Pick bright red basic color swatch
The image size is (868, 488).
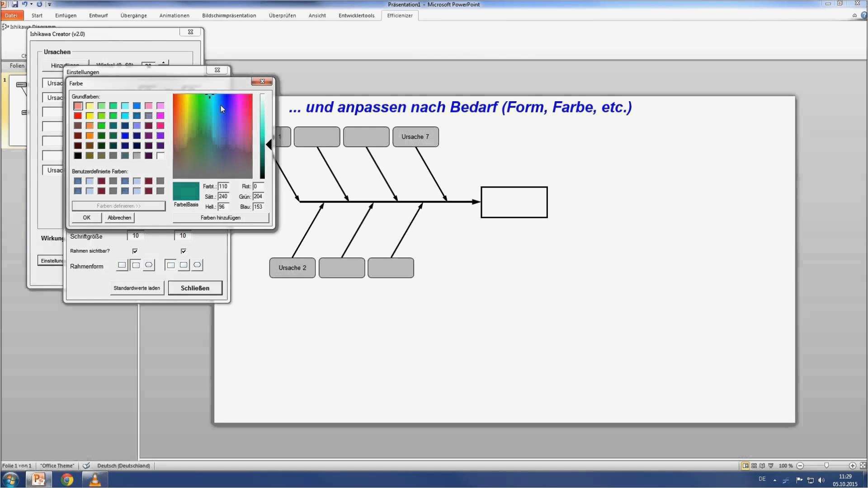(78, 116)
